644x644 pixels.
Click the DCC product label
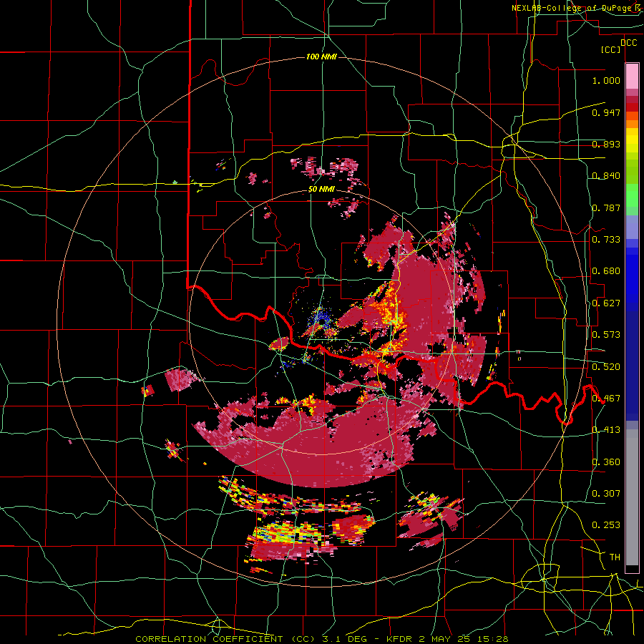pos(628,43)
